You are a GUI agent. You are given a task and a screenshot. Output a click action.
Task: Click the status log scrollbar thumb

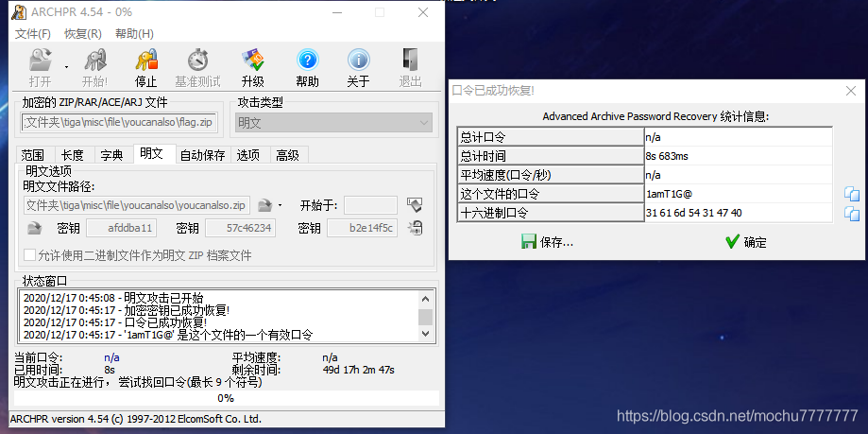pyautogui.click(x=425, y=317)
